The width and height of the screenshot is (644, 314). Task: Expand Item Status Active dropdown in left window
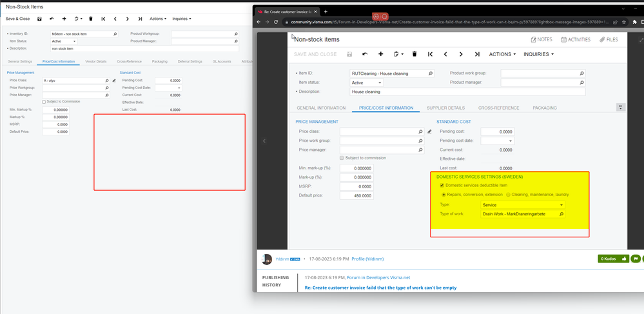pos(74,41)
